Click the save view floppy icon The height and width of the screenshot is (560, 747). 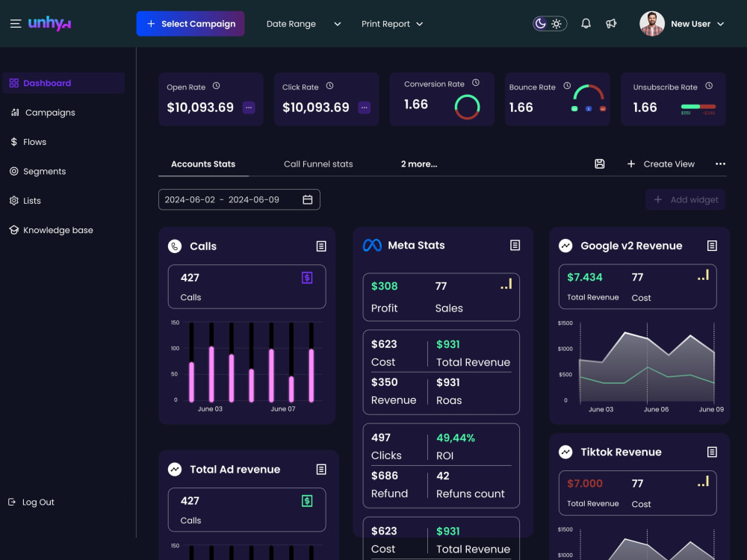tap(600, 164)
